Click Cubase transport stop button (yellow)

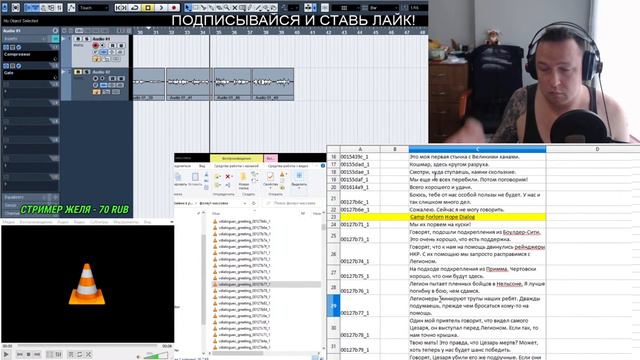pyautogui.click(x=148, y=7)
